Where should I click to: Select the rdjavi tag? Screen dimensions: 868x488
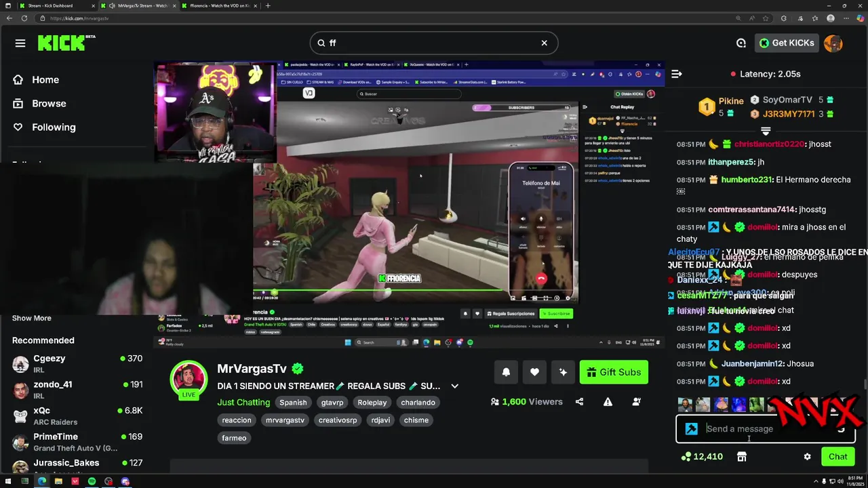(380, 420)
